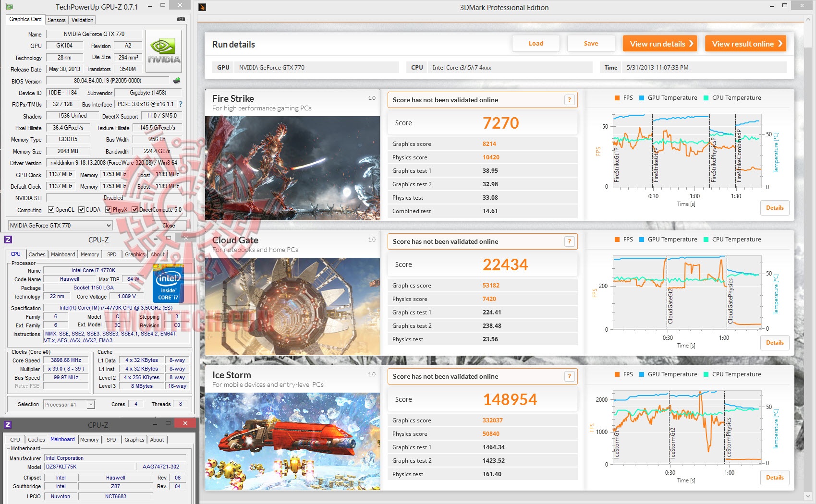Click the View result online button
The width and height of the screenshot is (816, 504).
745,44
